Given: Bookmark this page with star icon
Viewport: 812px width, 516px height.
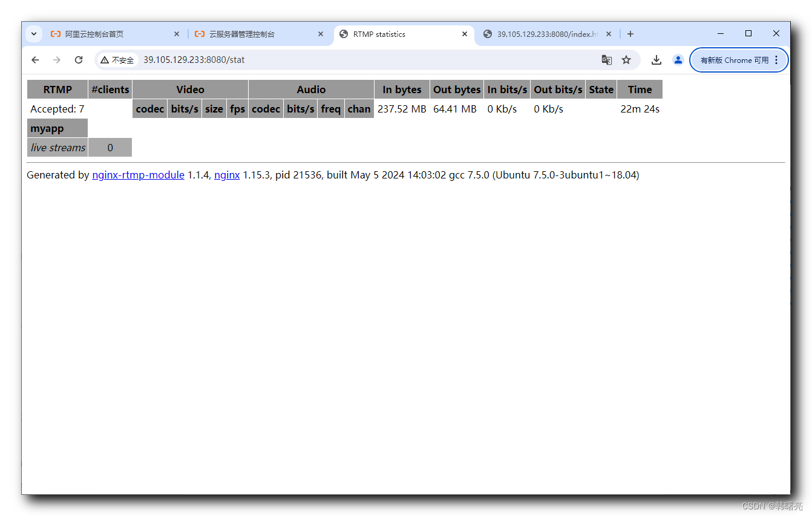Looking at the screenshot, I should click(626, 60).
